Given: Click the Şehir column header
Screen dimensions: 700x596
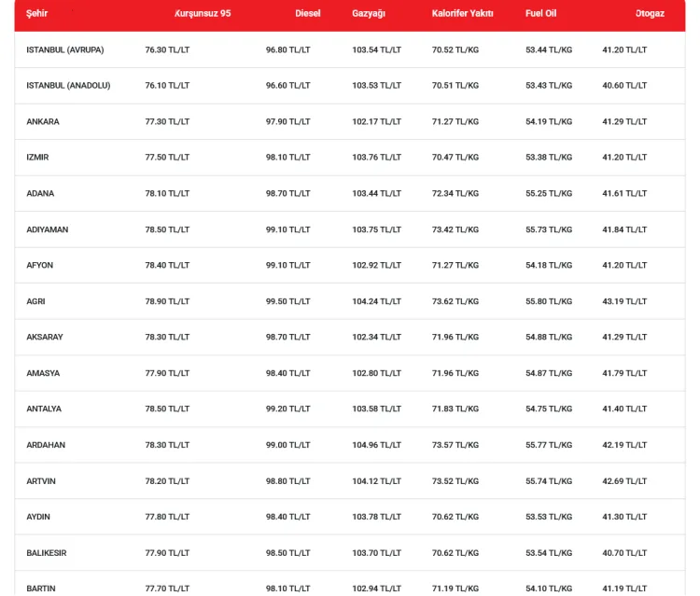Looking at the screenshot, I should point(37,13).
